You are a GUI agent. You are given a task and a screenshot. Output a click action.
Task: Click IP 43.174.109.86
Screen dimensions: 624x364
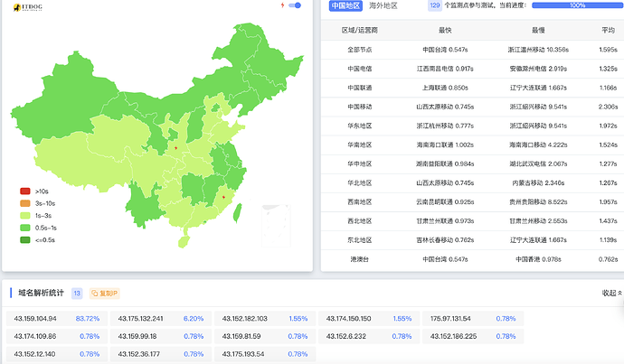coord(35,336)
